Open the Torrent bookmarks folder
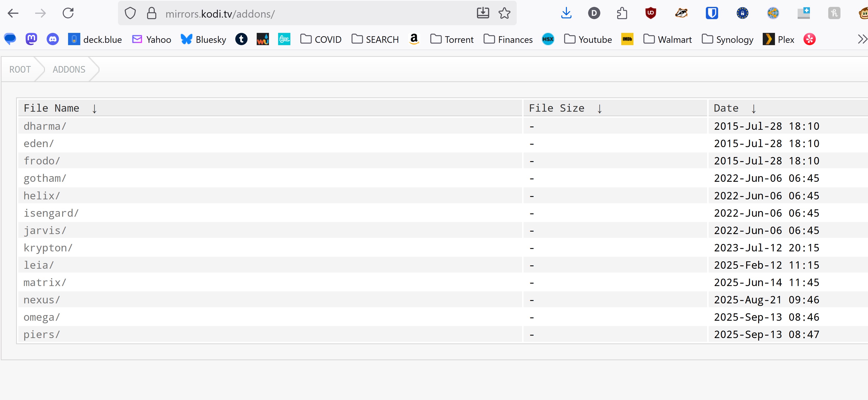Viewport: 868px width, 400px height. point(452,40)
